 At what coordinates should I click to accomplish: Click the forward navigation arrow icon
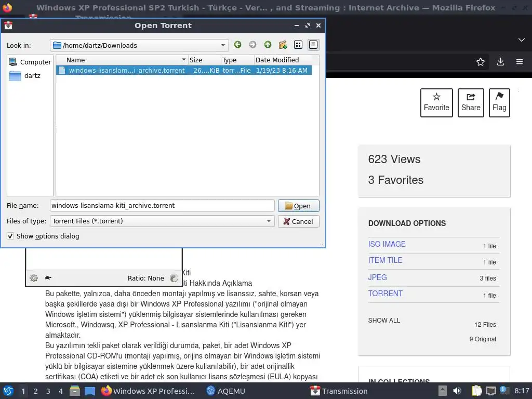click(x=252, y=45)
